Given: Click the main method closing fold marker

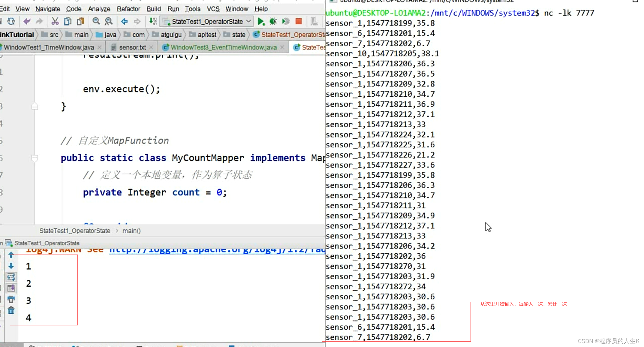Looking at the screenshot, I should pyautogui.click(x=35, y=106).
